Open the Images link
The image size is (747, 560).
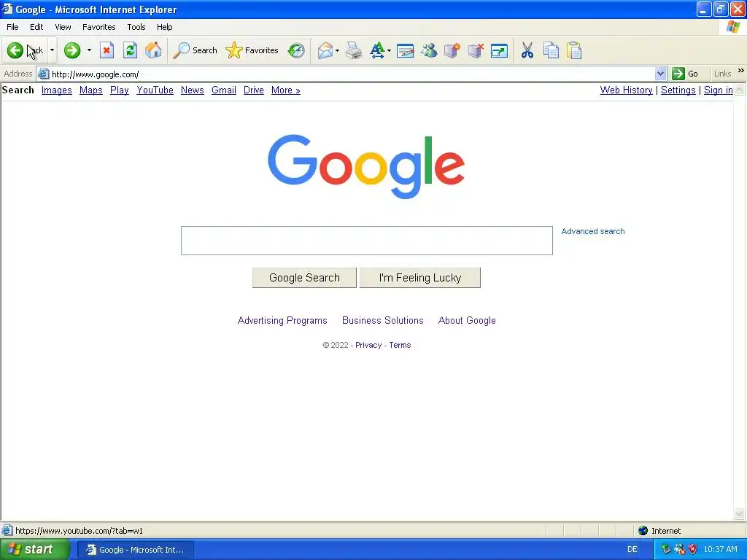pyautogui.click(x=57, y=90)
